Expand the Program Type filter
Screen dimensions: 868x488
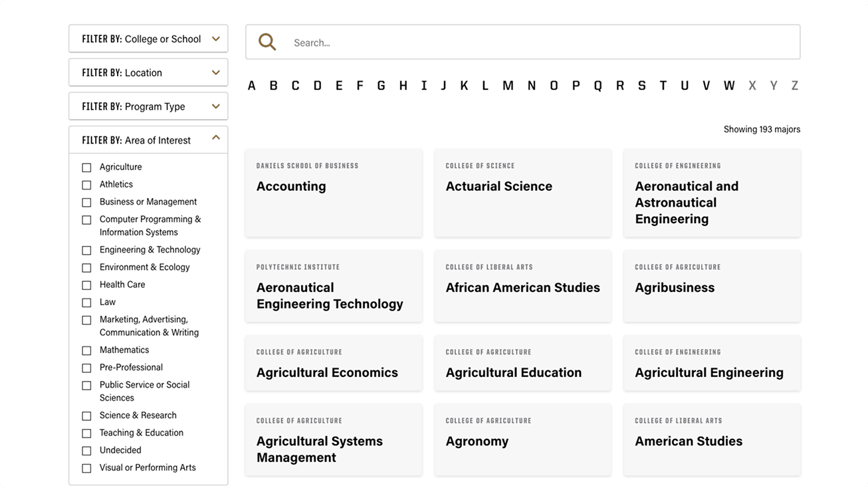[148, 106]
